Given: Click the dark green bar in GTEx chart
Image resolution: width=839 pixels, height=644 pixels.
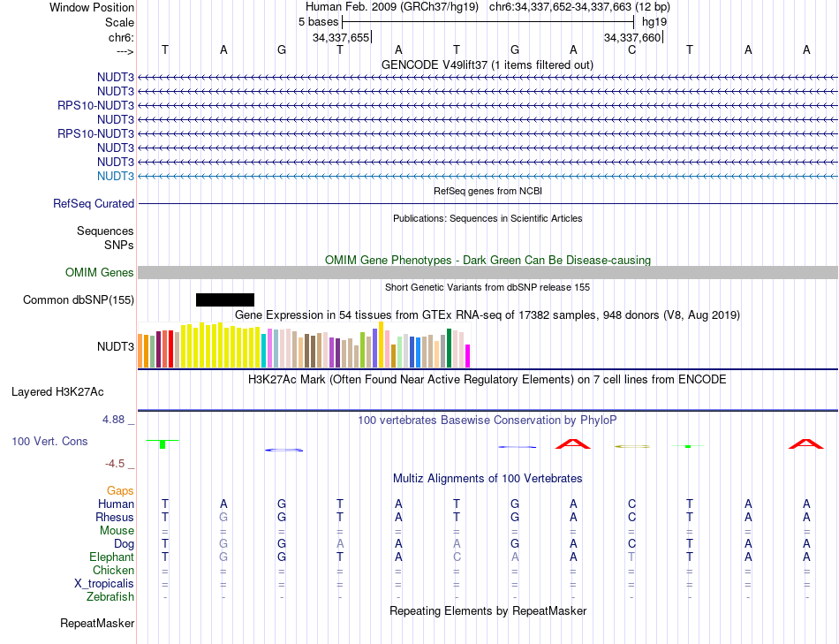Looking at the screenshot, I should click(x=450, y=348).
